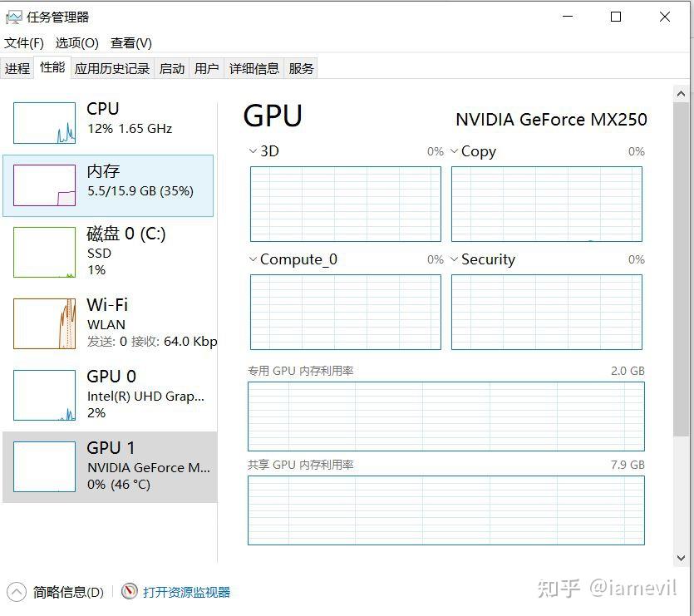Open the Compute_0 engine dropdown chevron

pyautogui.click(x=253, y=259)
